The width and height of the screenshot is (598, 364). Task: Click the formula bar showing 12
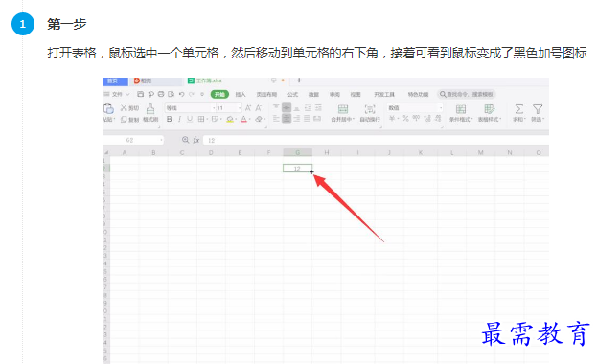click(376, 140)
